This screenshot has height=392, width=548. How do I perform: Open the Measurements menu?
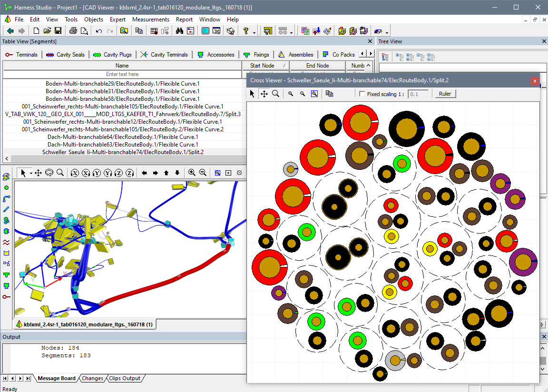(x=150, y=20)
